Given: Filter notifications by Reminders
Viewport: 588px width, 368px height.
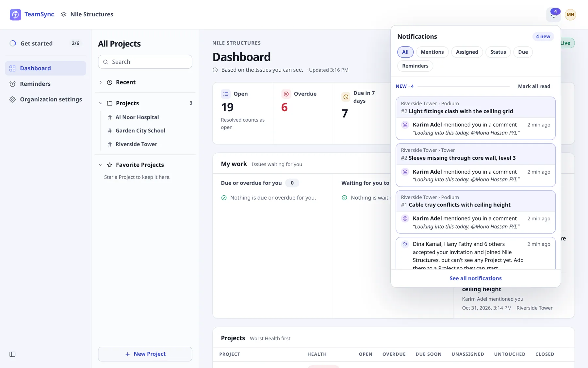Looking at the screenshot, I should pos(415,66).
